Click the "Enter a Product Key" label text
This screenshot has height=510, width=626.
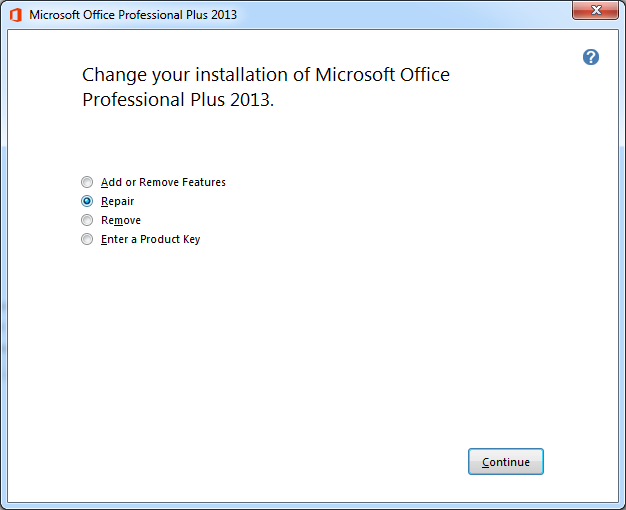tap(150, 239)
